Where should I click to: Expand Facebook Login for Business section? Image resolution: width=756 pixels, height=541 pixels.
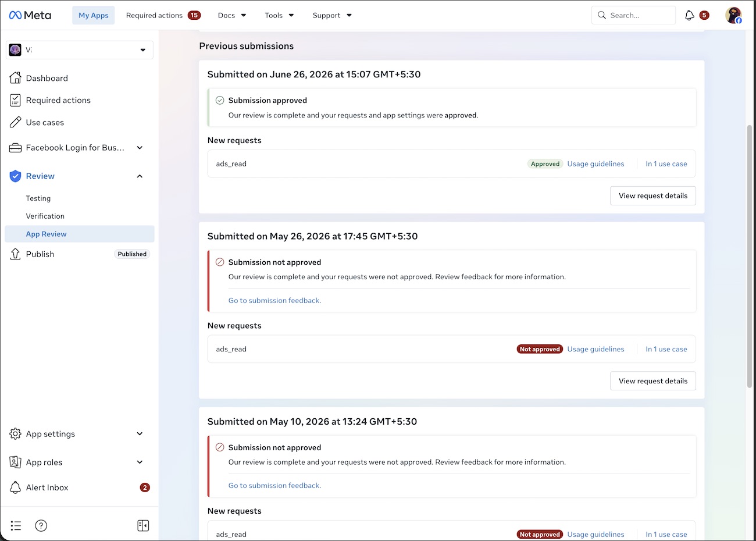pyautogui.click(x=140, y=148)
